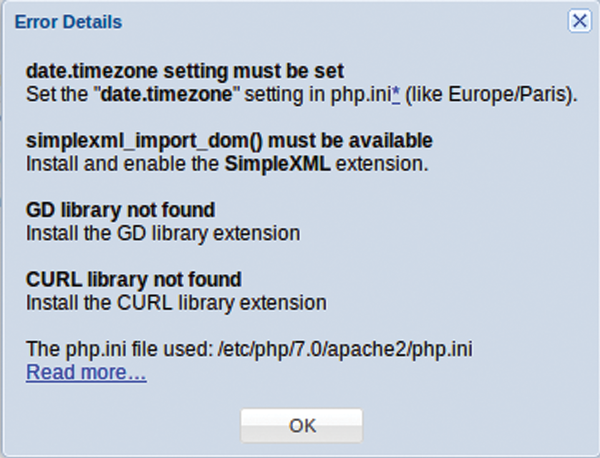The width and height of the screenshot is (600, 458).
Task: Click the OK button
Action: (x=302, y=425)
